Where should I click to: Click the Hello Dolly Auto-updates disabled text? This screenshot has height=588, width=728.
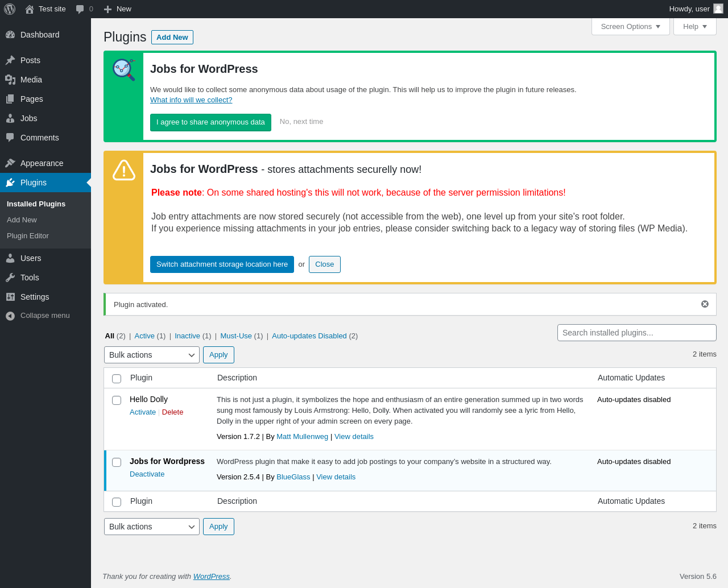point(634,400)
